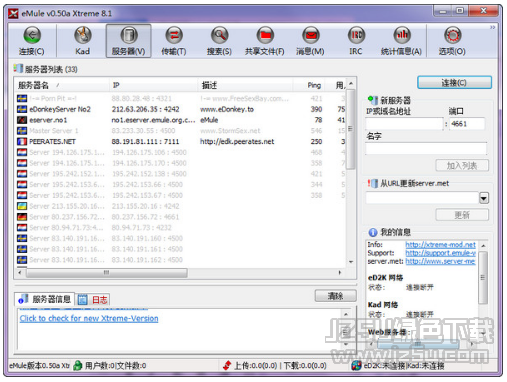The image size is (507, 382).
Task: Click IP 212.63.206.35 : 4242 cell
Action: pos(146,109)
